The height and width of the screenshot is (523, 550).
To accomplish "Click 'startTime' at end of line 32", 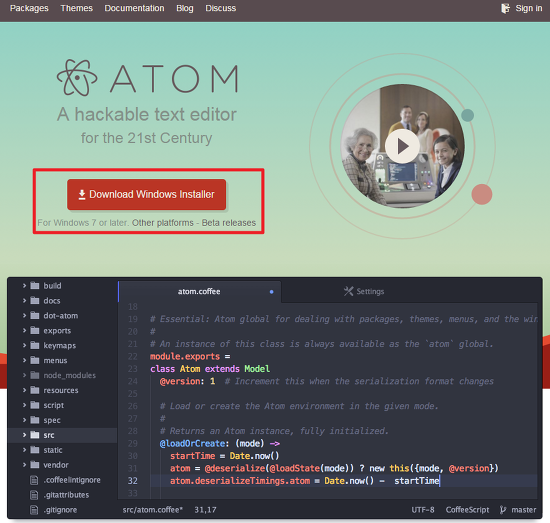I will 417,481.
